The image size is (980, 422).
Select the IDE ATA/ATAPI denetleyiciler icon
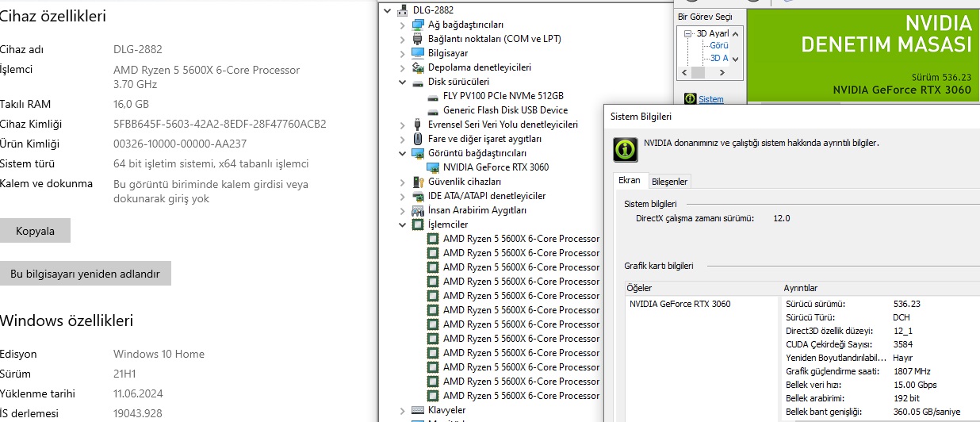(418, 196)
